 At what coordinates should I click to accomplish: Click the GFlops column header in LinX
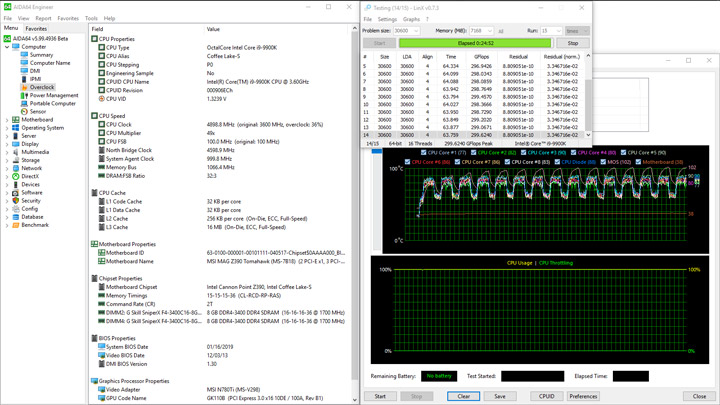(481, 57)
